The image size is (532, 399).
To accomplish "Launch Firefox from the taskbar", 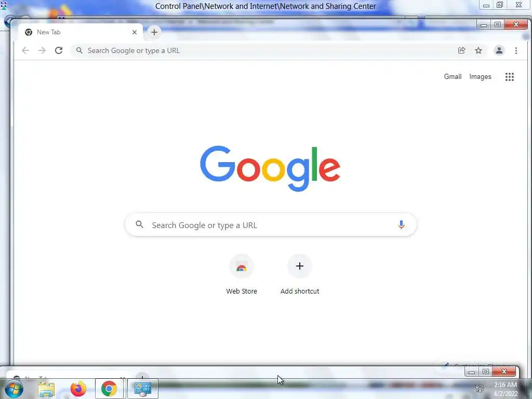I will tap(78, 389).
